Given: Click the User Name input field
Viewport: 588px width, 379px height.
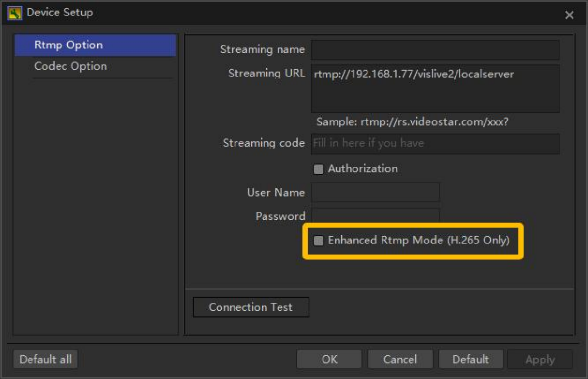Looking at the screenshot, I should pos(375,193).
